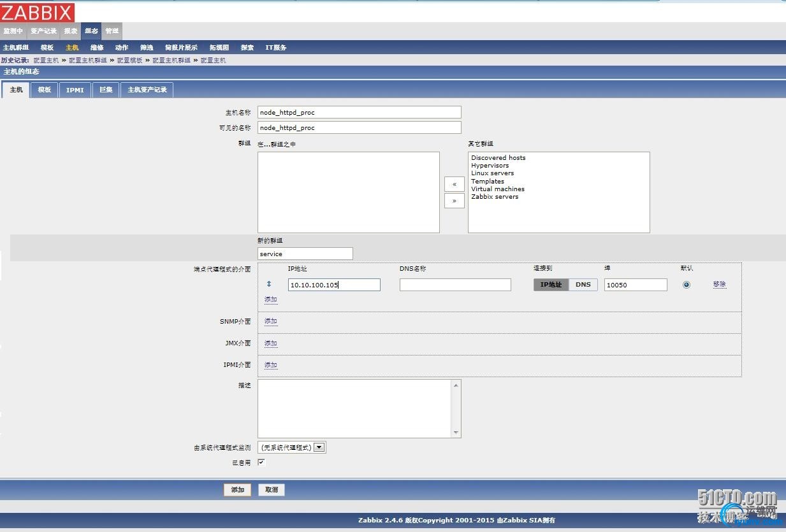Switch to the 主机资产记录 form tab
The width and height of the screenshot is (786, 532).
[x=147, y=90]
